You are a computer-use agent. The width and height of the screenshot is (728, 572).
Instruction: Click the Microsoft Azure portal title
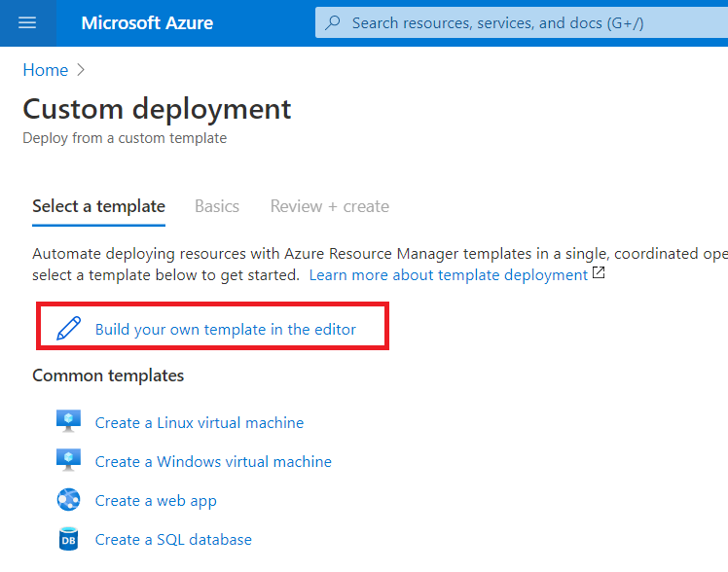[x=147, y=22]
